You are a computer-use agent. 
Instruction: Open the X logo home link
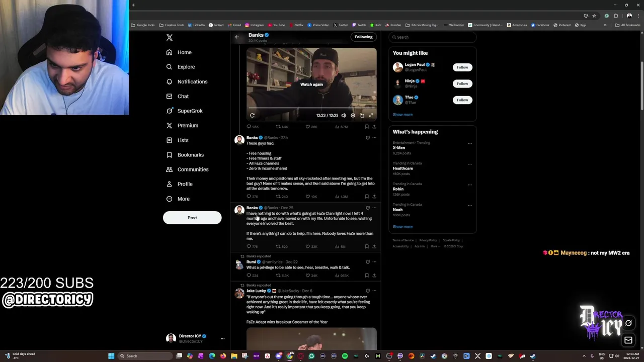click(x=170, y=38)
